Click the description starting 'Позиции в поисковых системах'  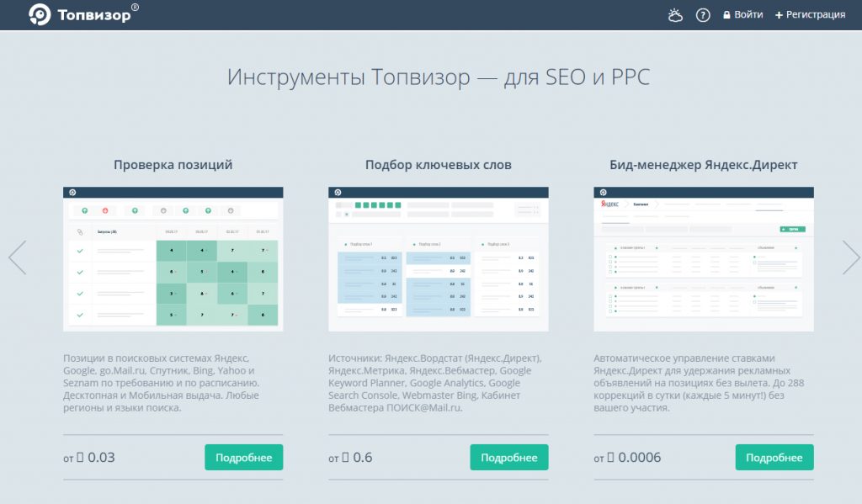(x=161, y=383)
